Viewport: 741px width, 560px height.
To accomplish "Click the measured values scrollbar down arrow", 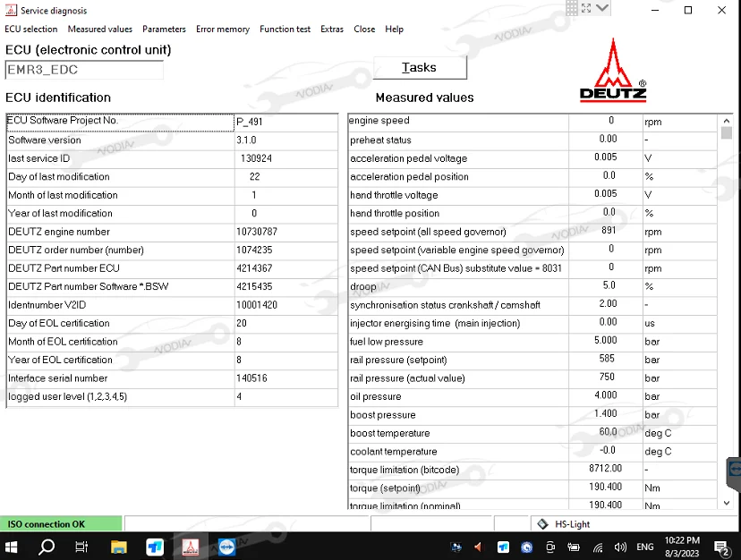I will point(726,503).
